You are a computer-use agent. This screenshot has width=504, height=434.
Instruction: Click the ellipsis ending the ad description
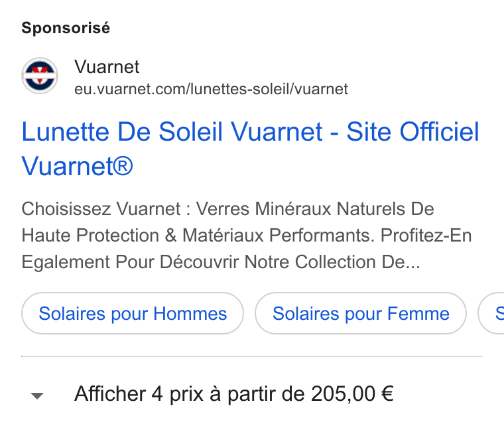pyautogui.click(x=412, y=265)
